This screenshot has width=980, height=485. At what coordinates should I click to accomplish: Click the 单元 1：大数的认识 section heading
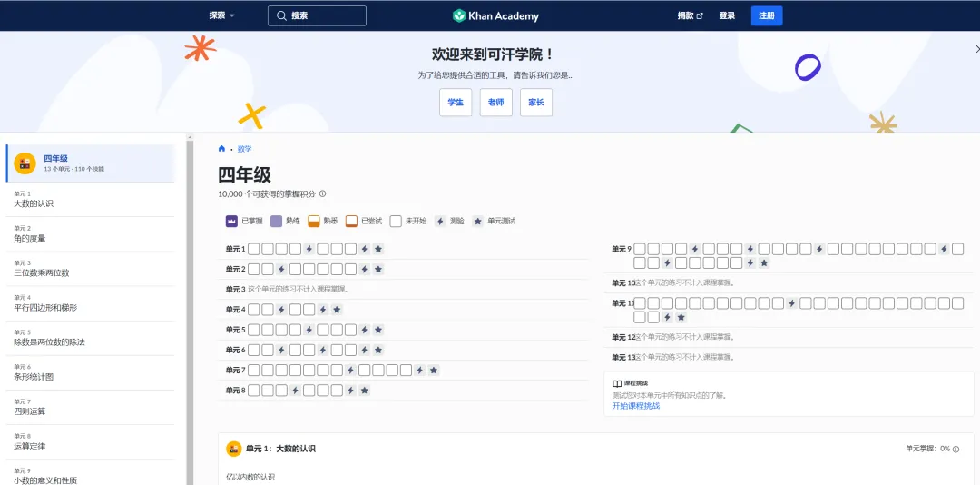(280, 449)
